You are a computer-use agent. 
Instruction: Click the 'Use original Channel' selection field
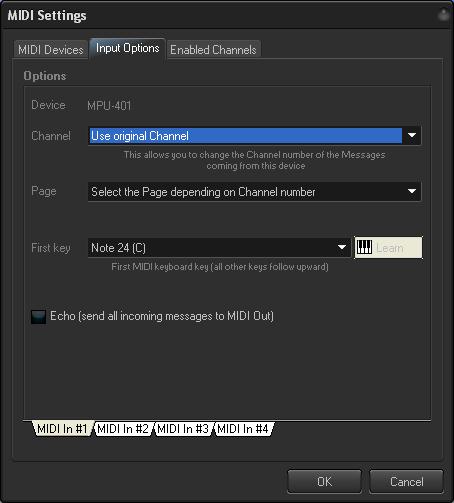pos(254,135)
